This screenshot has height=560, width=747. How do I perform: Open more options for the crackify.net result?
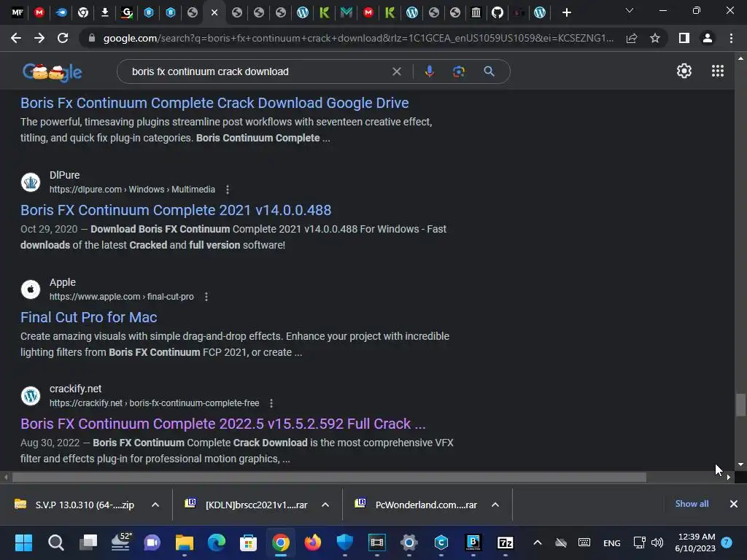coord(271,403)
